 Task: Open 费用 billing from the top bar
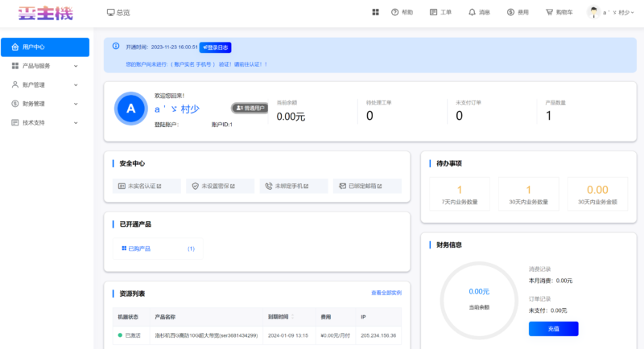click(518, 13)
